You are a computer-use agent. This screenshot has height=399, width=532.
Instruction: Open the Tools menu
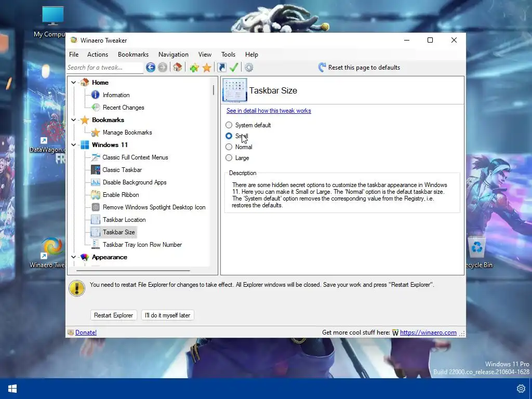point(229,55)
